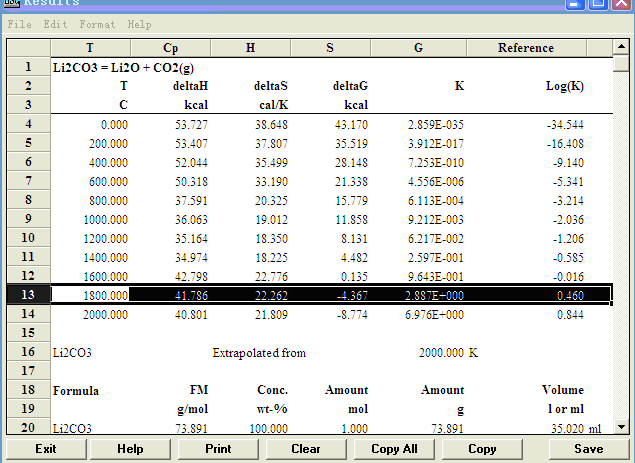Viewport: 635px width, 463px height.
Task: Click the Log(K) value 0.844
Action: [x=570, y=315]
